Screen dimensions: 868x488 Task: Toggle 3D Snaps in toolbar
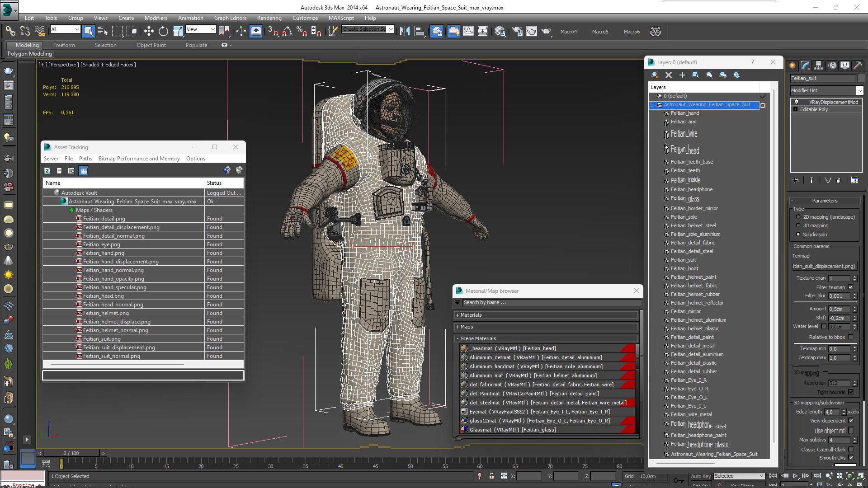pos(273,31)
